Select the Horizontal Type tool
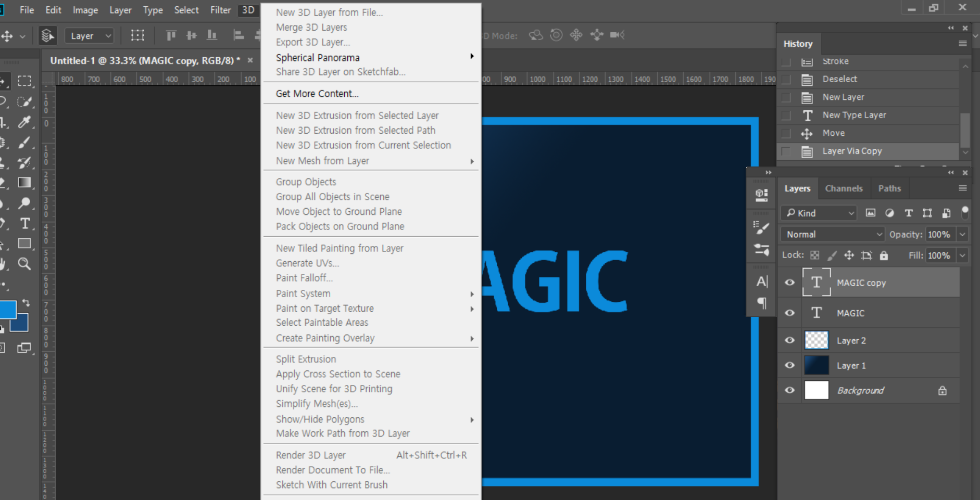This screenshot has height=500, width=980. pyautogui.click(x=24, y=223)
